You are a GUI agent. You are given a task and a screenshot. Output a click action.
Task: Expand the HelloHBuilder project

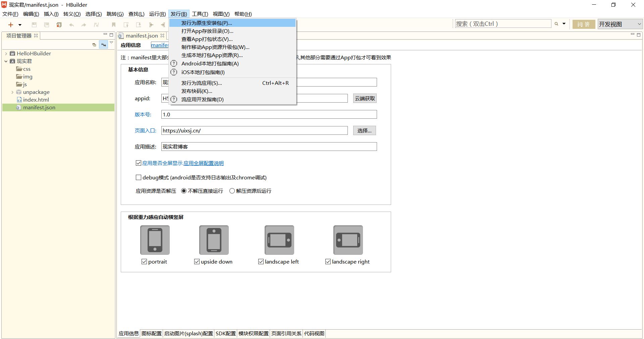(6, 54)
